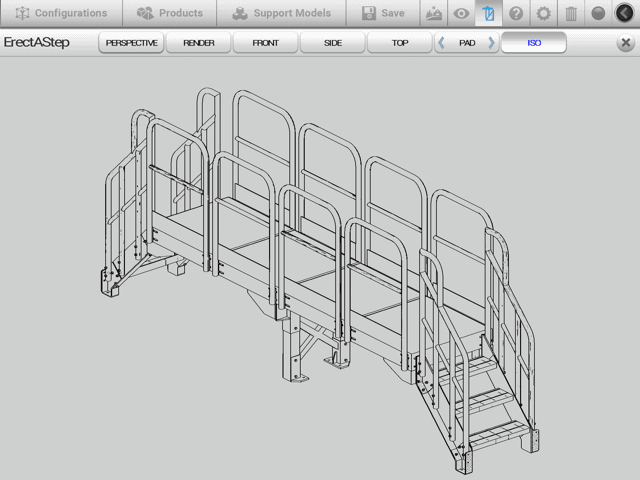Toggle the eye visibility icon

click(x=461, y=14)
